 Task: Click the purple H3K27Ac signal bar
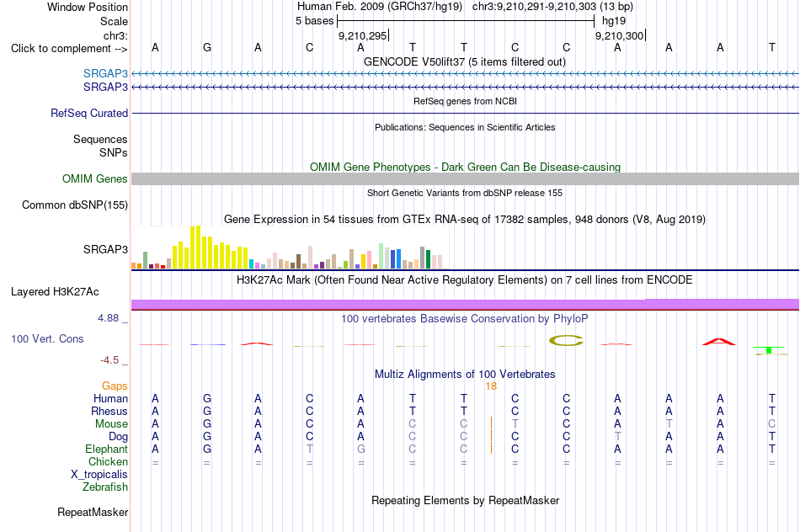click(465, 305)
